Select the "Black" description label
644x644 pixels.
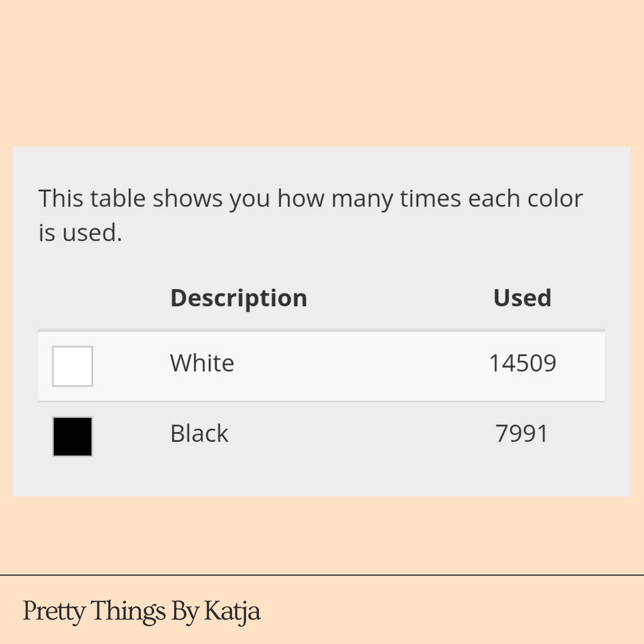pyautogui.click(x=199, y=434)
